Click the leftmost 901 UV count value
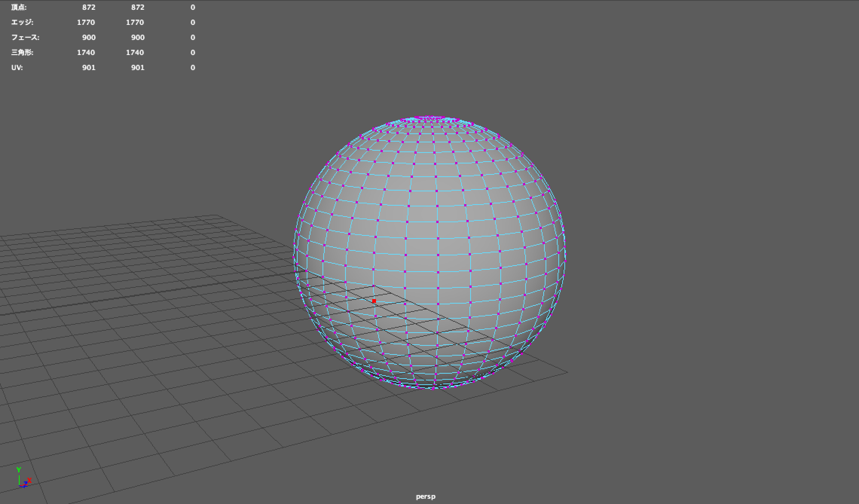Image resolution: width=859 pixels, height=504 pixels. [x=89, y=68]
